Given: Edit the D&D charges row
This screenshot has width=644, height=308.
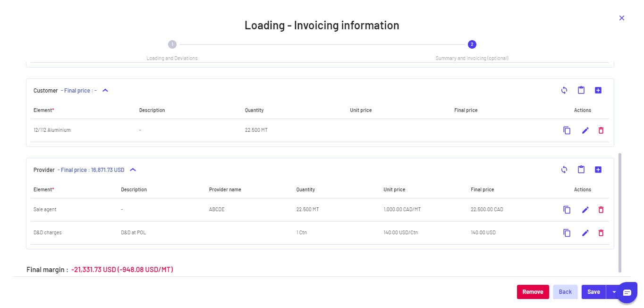Looking at the screenshot, I should click(585, 233).
